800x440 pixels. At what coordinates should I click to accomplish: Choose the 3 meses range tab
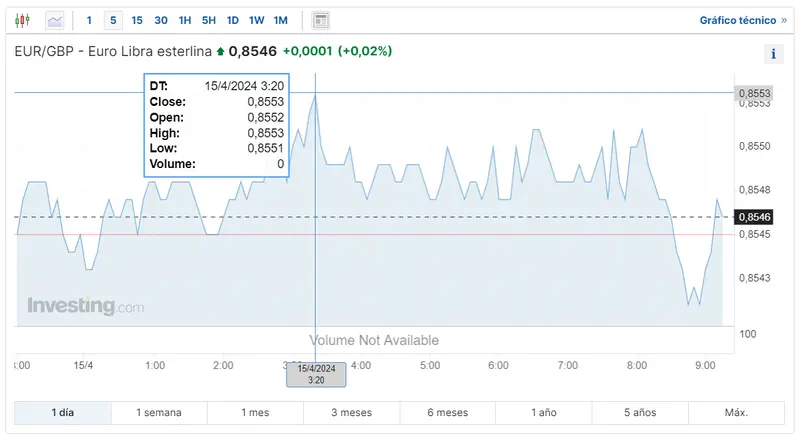point(352,412)
